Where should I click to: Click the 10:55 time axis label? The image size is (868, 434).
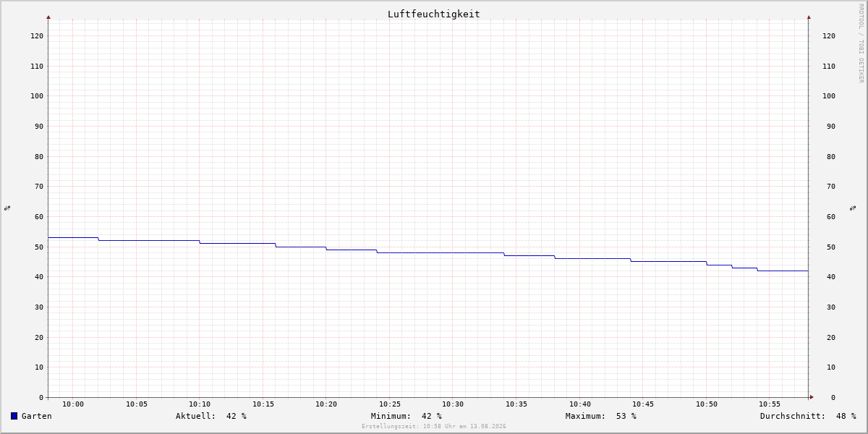(770, 404)
